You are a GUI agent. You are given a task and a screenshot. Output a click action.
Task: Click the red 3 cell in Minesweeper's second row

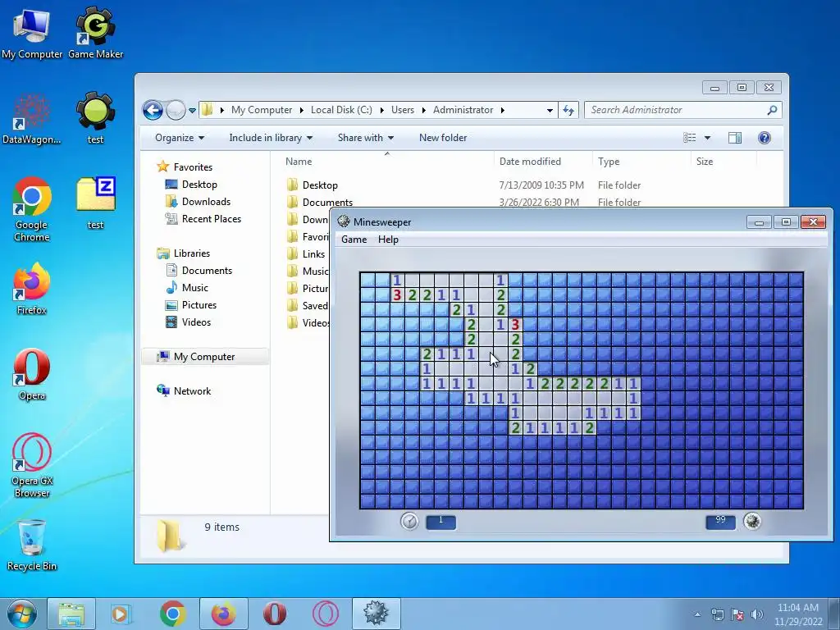click(397, 294)
